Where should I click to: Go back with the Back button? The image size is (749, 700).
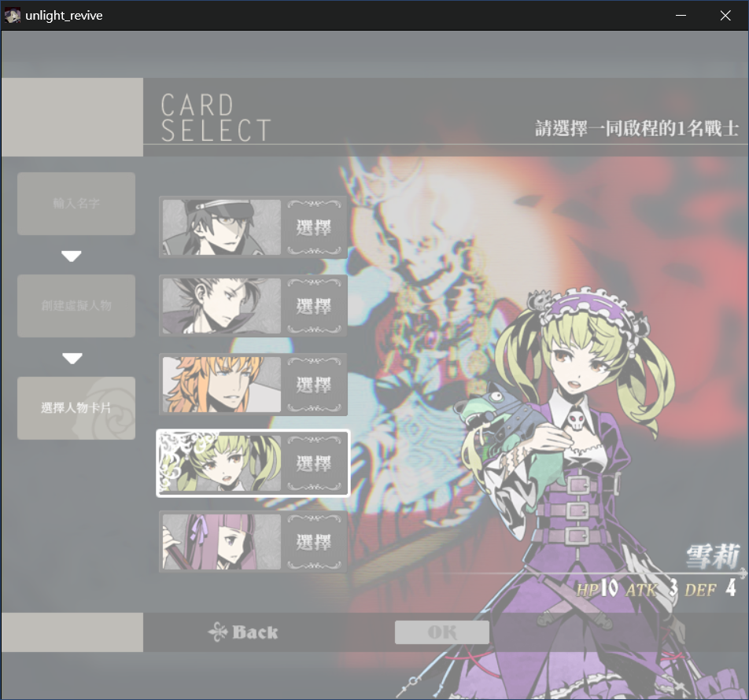(243, 632)
